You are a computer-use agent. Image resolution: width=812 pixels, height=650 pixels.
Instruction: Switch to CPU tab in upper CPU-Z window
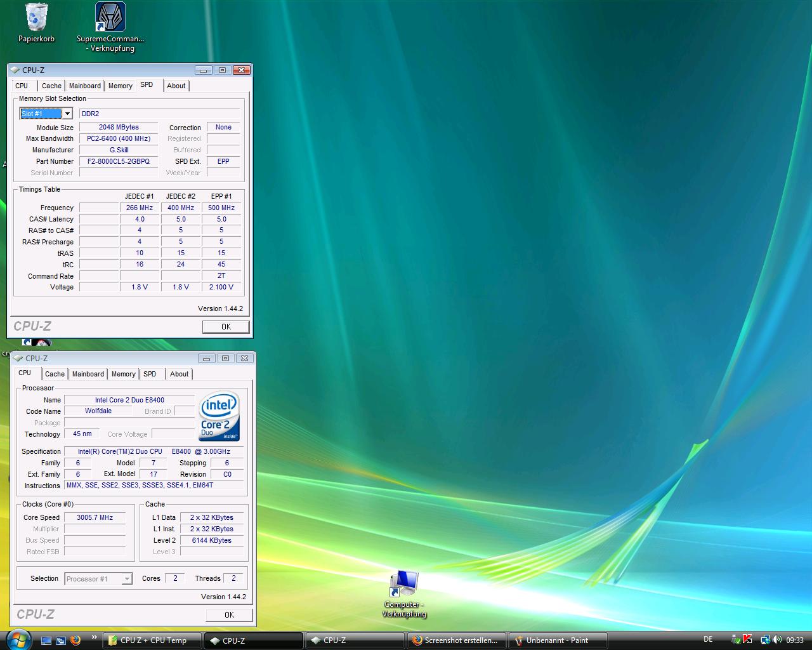[x=22, y=86]
